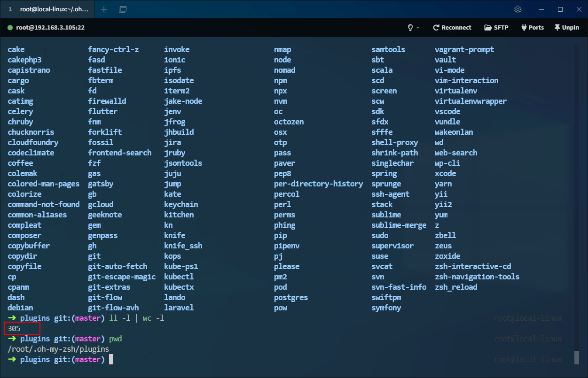Image resolution: width=588 pixels, height=378 pixels.
Task: Open settings with the gear icon
Action: pyautogui.click(x=518, y=9)
